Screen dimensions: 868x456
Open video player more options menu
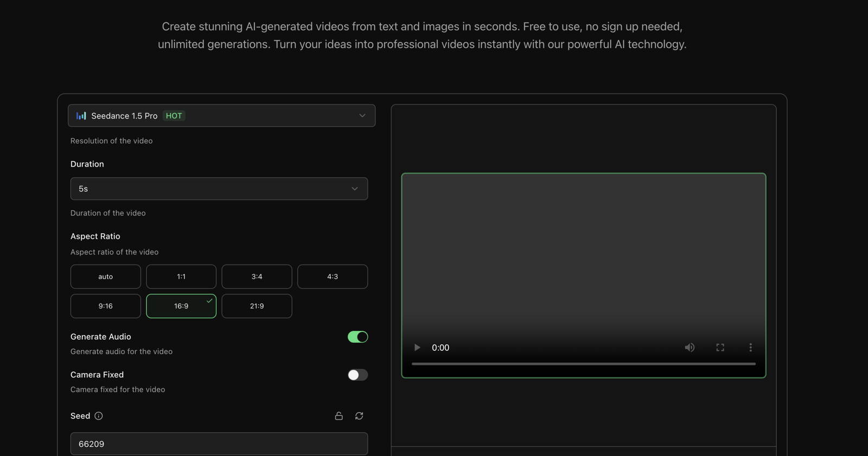pos(751,348)
